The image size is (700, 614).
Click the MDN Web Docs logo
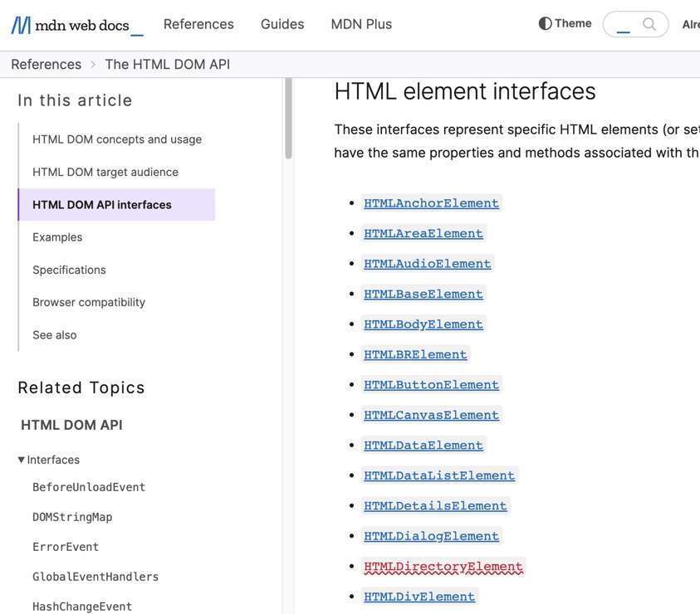[x=76, y=25]
